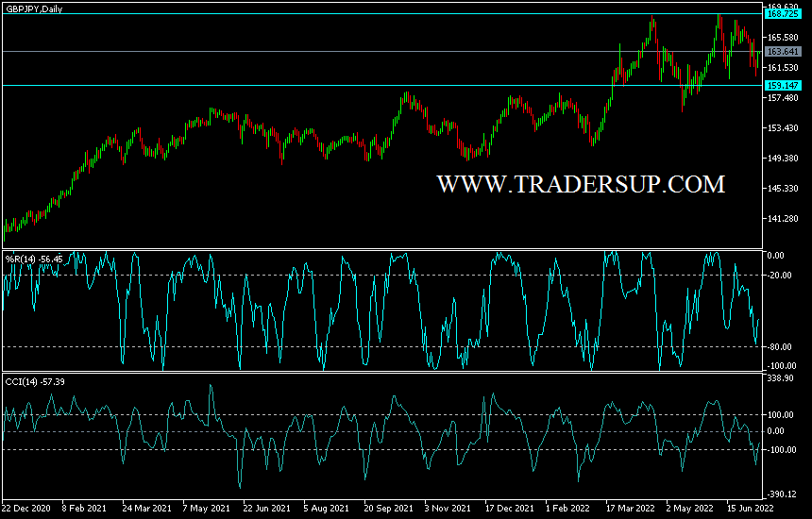Select the upper cyan horizontal line at 168.725

click(382, 14)
